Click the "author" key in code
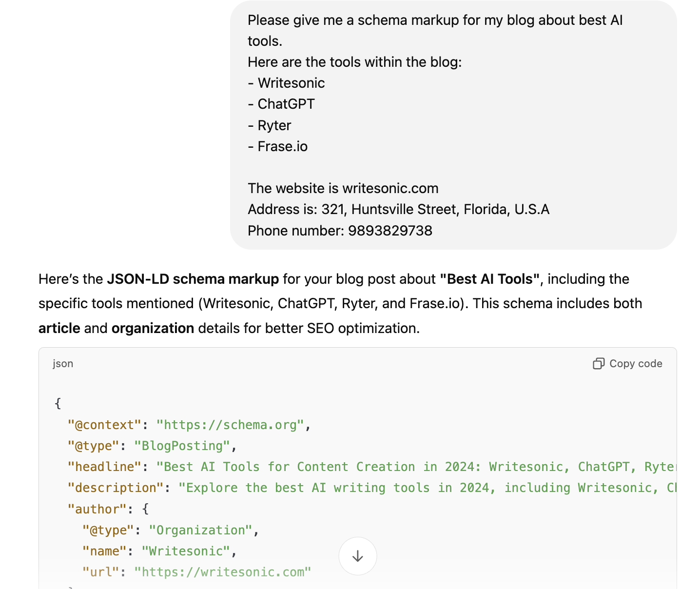The width and height of the screenshot is (700, 589). 97,509
